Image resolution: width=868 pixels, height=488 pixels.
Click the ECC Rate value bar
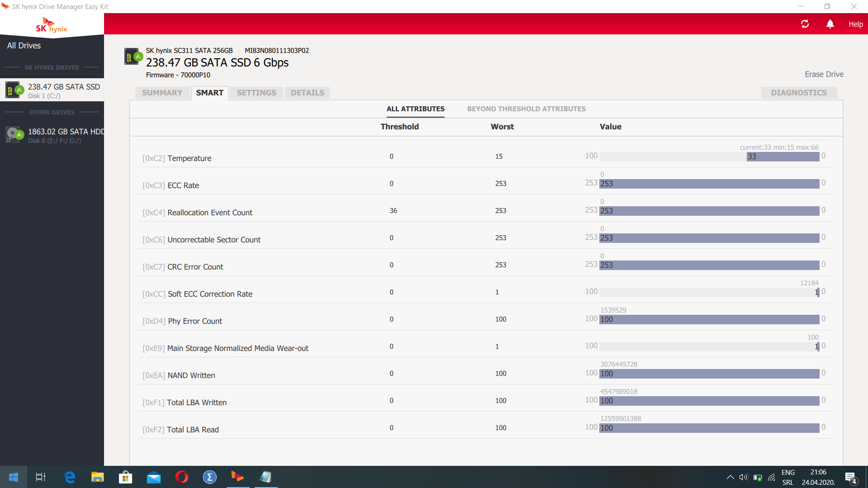point(709,184)
